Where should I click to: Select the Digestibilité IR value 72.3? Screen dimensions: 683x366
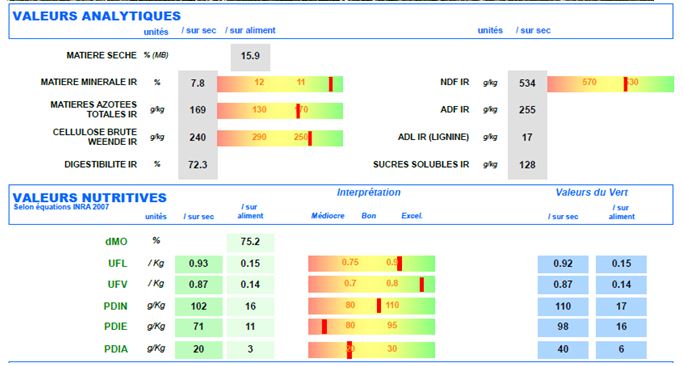[198, 165]
